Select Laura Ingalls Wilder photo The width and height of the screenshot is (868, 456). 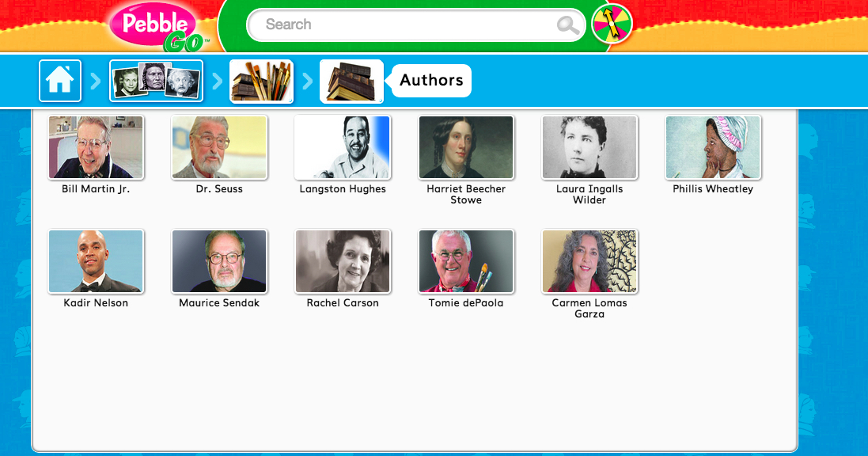(589, 147)
